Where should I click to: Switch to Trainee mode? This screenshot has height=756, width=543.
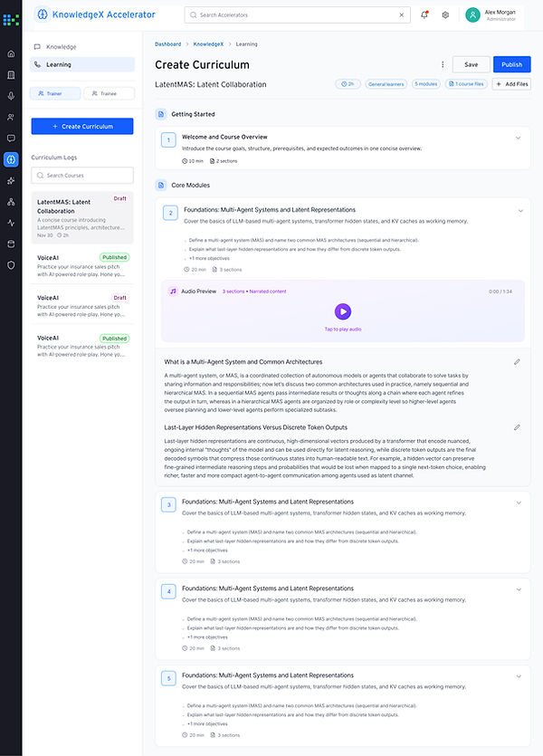click(109, 93)
